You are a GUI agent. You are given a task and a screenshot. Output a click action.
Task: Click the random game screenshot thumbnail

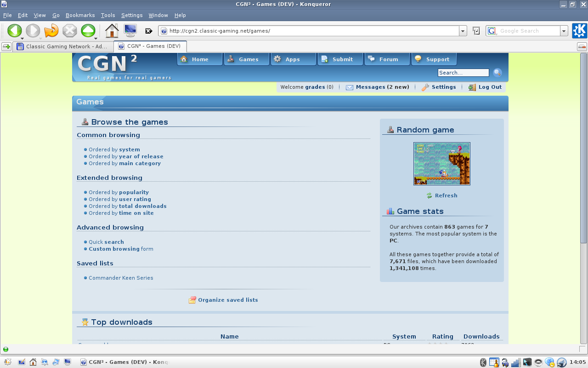click(x=441, y=164)
